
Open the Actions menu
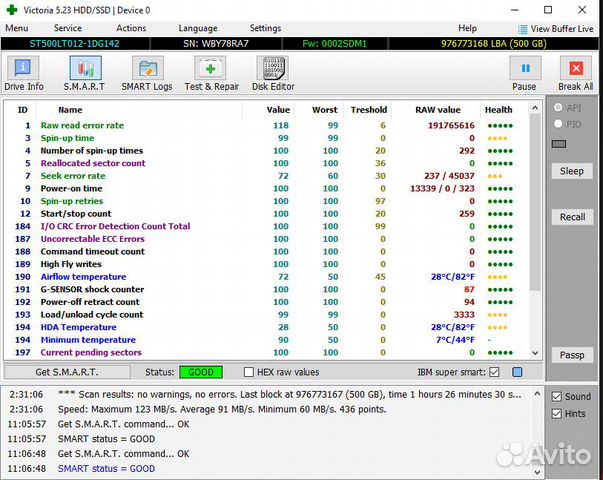[x=131, y=28]
